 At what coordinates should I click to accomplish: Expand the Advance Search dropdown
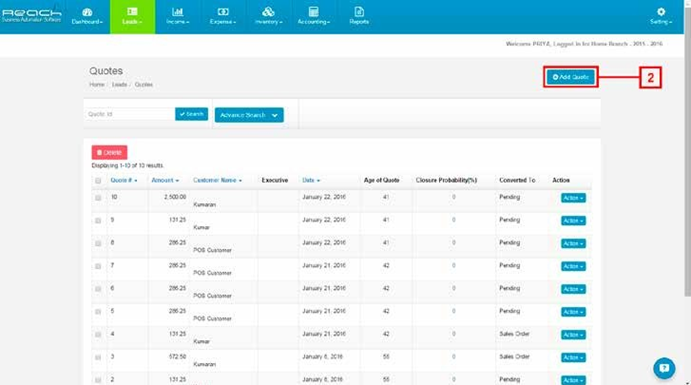pos(249,115)
